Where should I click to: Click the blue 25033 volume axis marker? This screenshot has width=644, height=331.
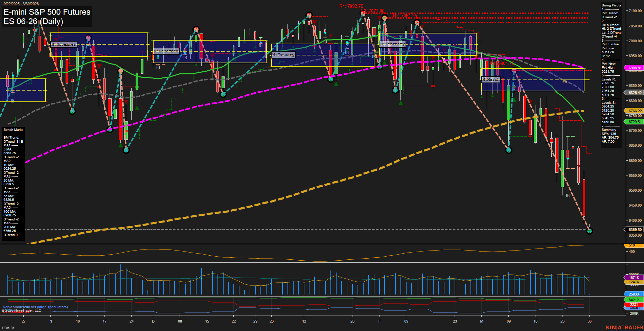pos(634,294)
